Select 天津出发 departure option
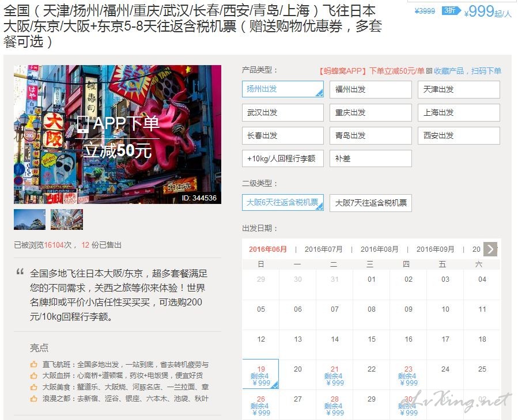The width and height of the screenshot is (518, 420). click(459, 89)
